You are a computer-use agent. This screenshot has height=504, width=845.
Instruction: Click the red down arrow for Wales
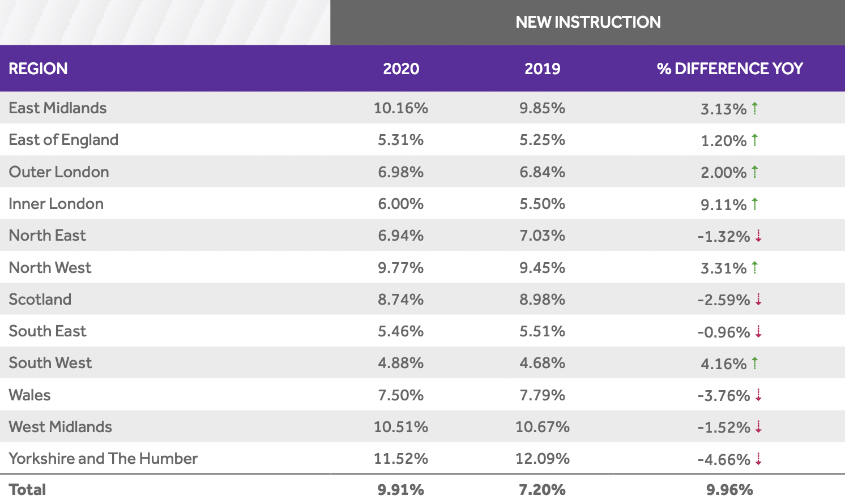[758, 395]
